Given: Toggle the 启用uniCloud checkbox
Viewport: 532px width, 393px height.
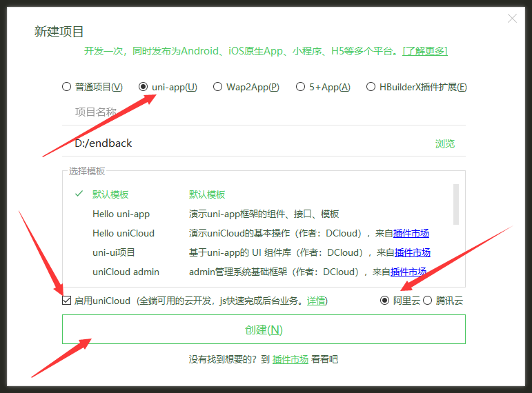Looking at the screenshot, I should coord(66,301).
